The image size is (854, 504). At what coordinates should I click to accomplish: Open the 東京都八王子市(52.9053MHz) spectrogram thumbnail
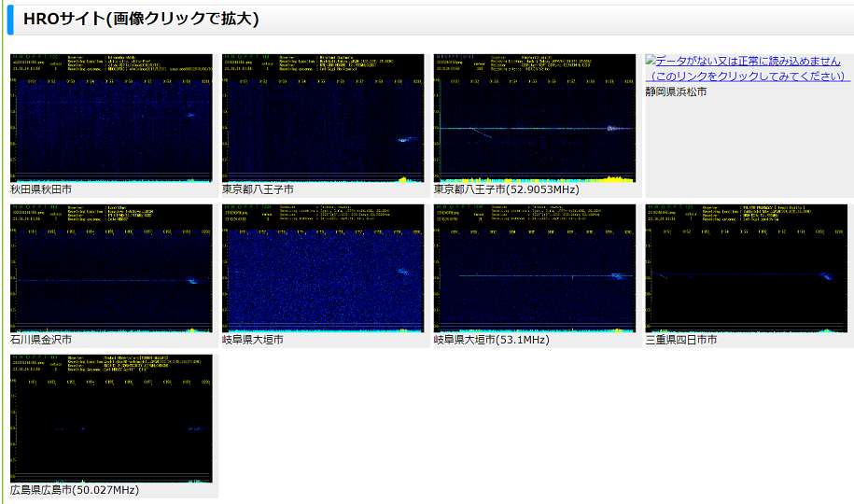(x=534, y=118)
